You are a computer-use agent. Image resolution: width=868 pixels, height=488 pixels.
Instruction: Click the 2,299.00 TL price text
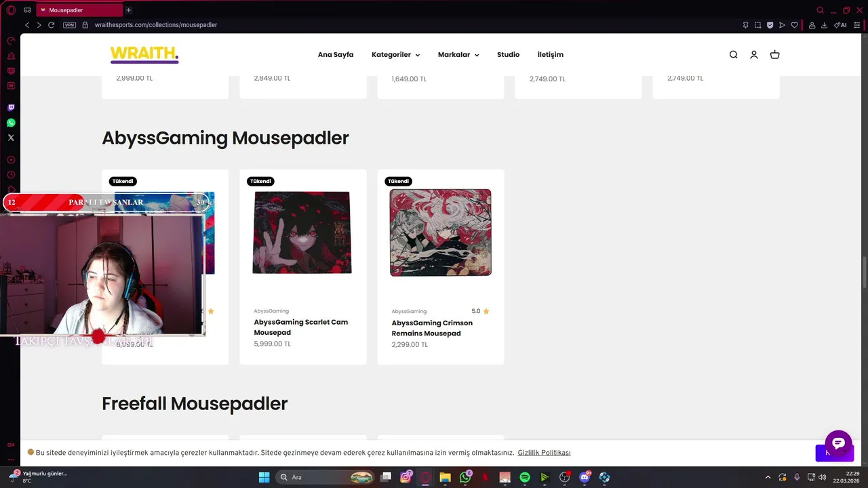click(410, 345)
